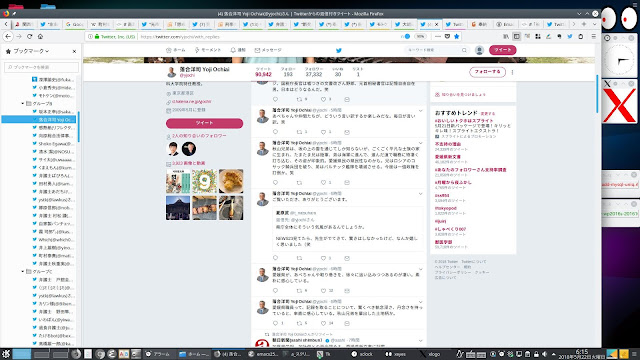Open Messages in Twitter nav

(x=268, y=50)
